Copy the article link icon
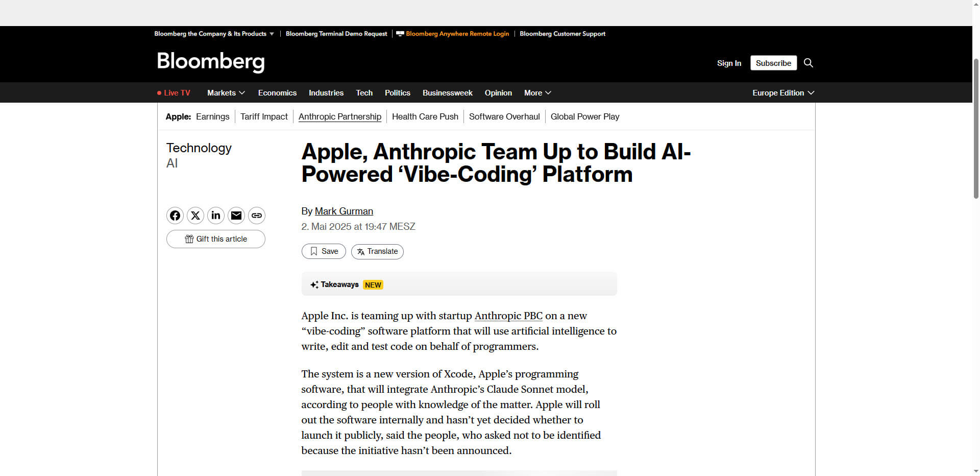The width and height of the screenshot is (980, 476). (256, 215)
